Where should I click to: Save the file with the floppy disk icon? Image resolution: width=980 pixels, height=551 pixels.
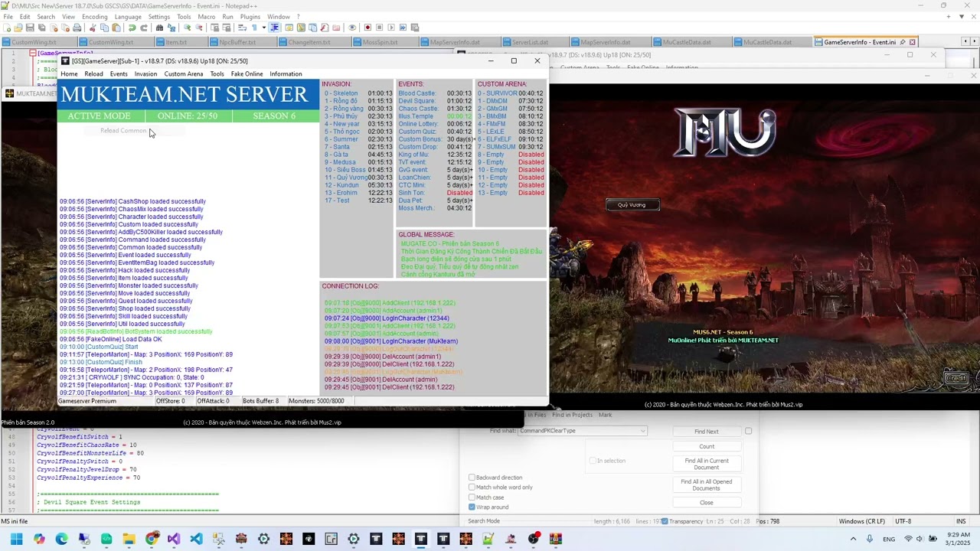coord(28,28)
